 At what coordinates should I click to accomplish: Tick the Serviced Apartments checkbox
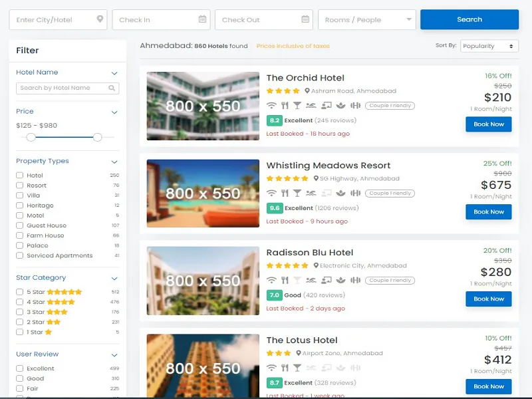point(20,255)
